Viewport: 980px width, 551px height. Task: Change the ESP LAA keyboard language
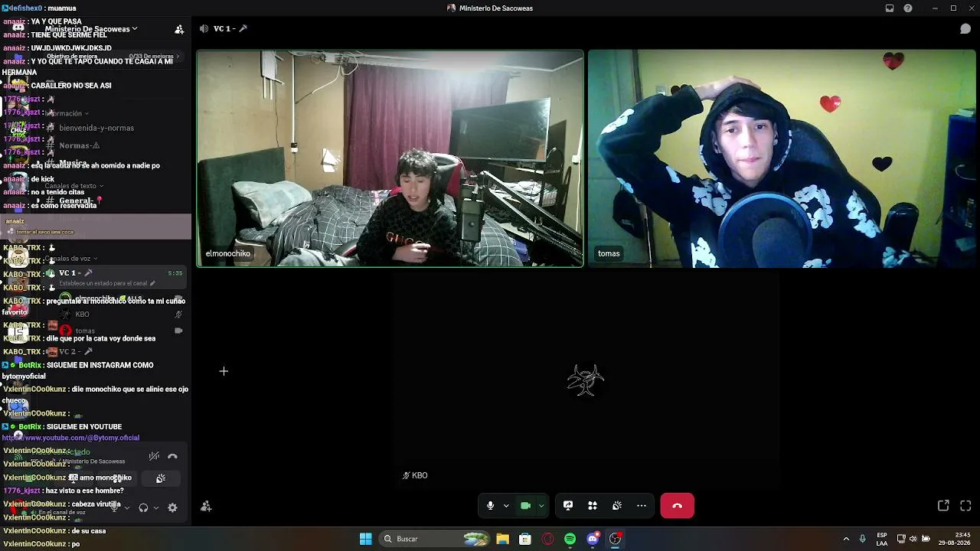click(x=882, y=539)
